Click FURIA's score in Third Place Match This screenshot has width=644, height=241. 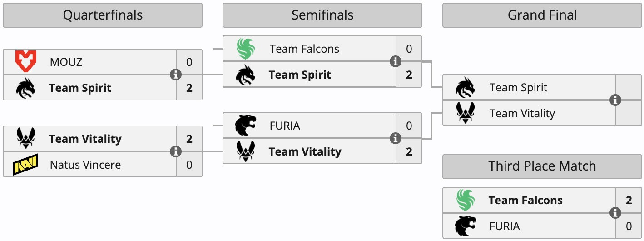[x=629, y=226]
